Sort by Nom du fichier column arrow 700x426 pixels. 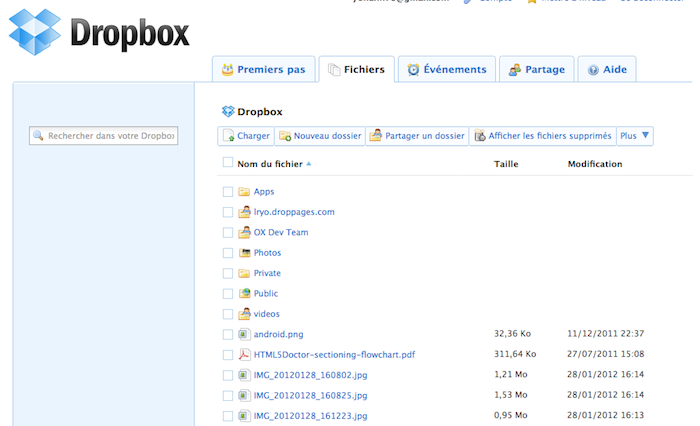coord(309,164)
